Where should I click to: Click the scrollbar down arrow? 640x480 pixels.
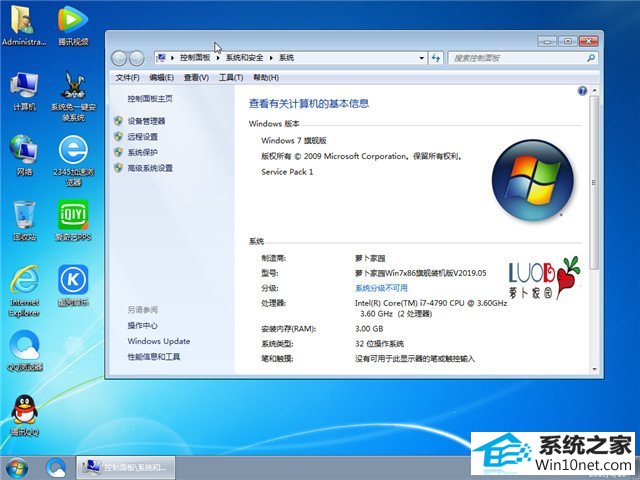pyautogui.click(x=594, y=369)
